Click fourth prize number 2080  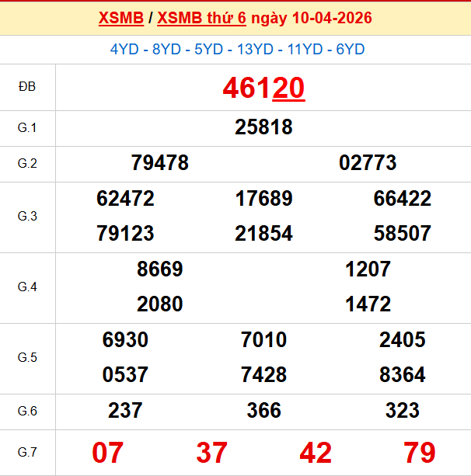(159, 304)
